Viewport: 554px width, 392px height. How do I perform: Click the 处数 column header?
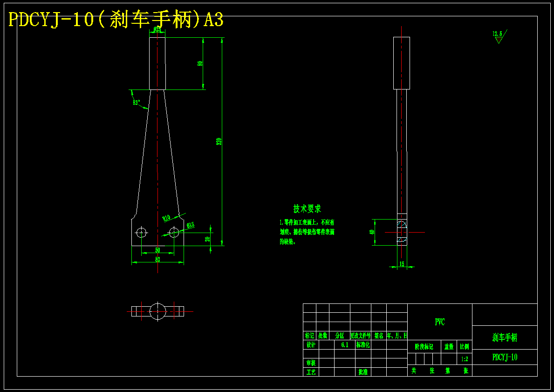click(322, 336)
